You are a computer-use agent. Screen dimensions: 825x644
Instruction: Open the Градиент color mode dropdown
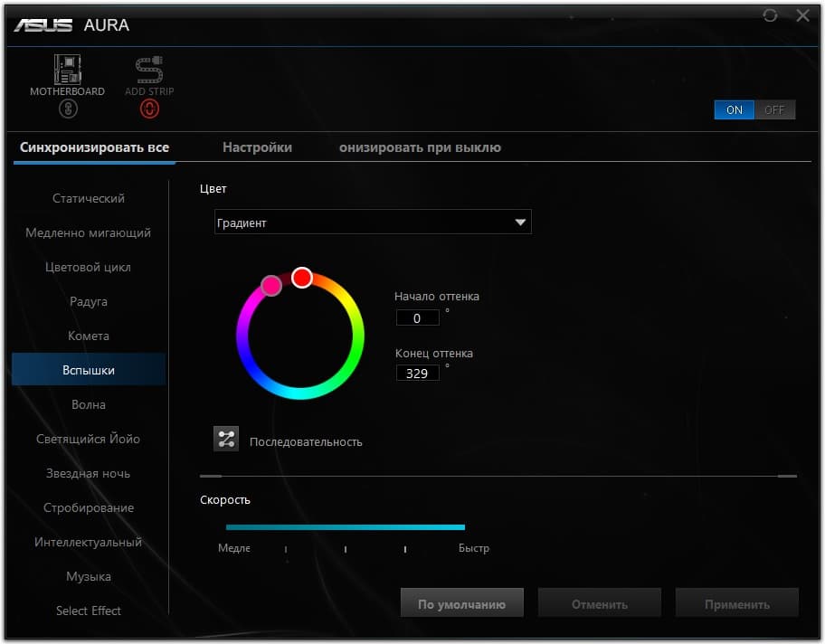click(x=373, y=222)
